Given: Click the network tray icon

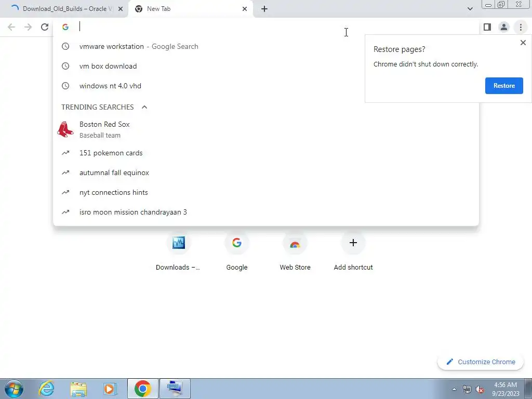Looking at the screenshot, I should [x=467, y=389].
